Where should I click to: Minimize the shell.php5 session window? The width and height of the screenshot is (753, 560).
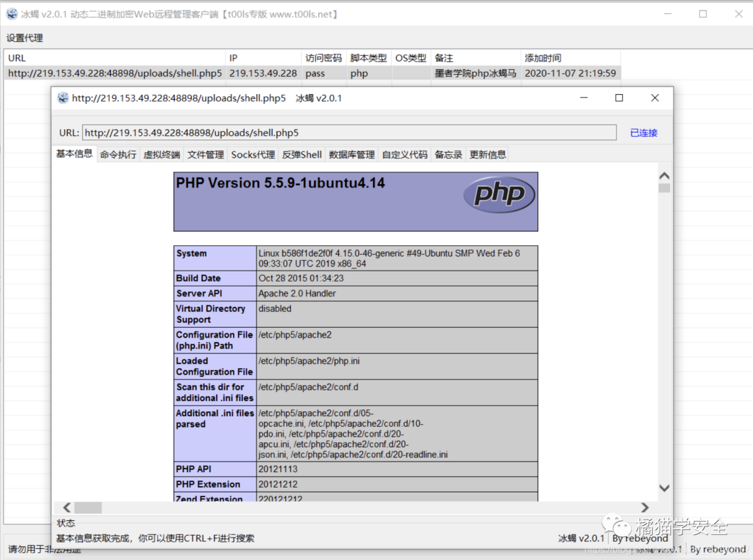(584, 98)
